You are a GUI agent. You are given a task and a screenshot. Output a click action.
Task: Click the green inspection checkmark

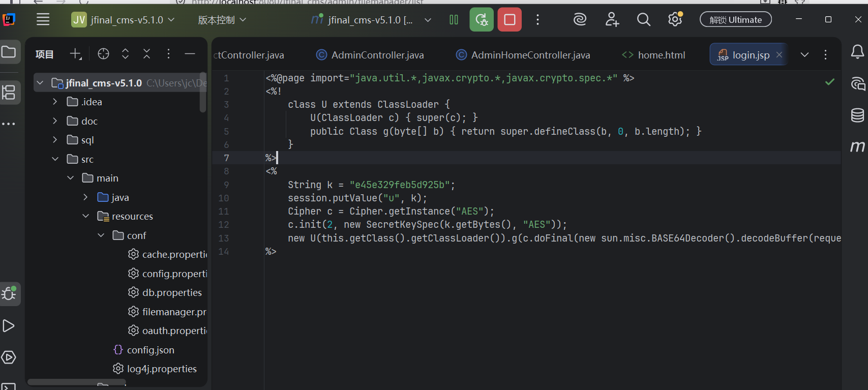point(830,81)
